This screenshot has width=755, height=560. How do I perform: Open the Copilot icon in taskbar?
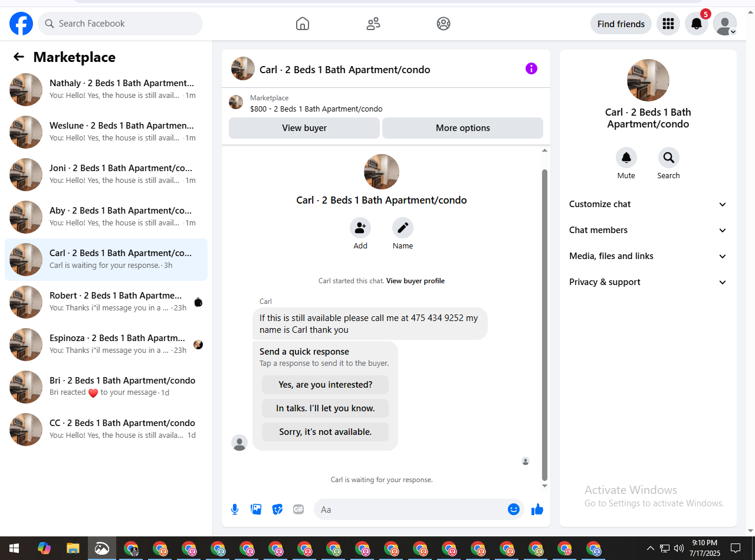[x=44, y=548]
